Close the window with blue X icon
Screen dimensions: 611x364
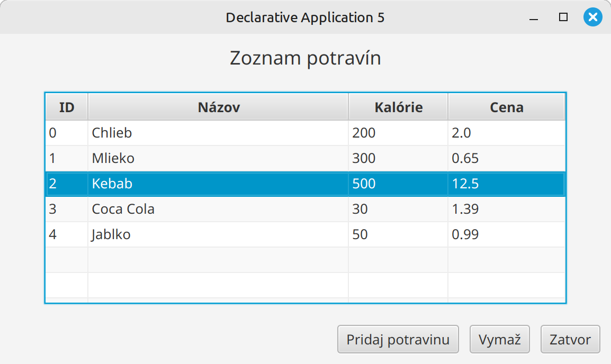click(x=592, y=17)
